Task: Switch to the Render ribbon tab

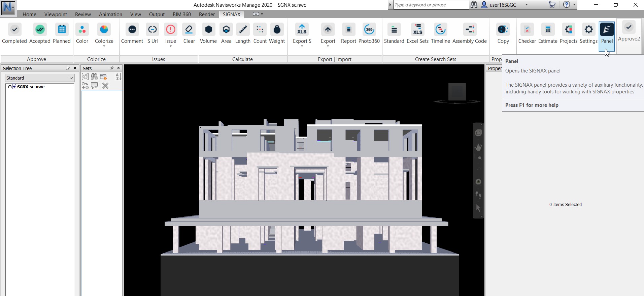Action: pos(207,14)
